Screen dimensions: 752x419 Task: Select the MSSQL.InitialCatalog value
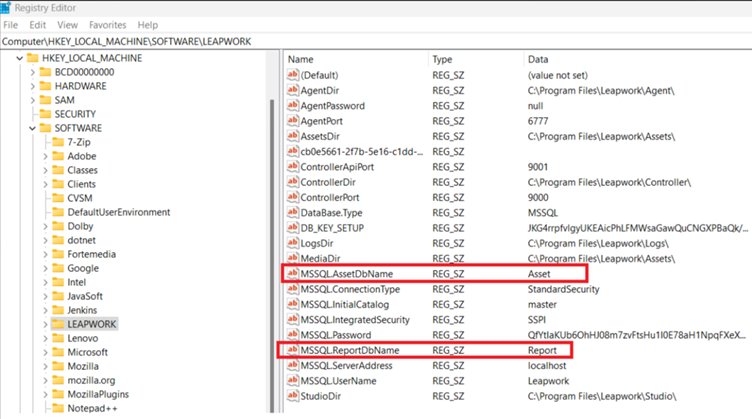[x=344, y=304]
